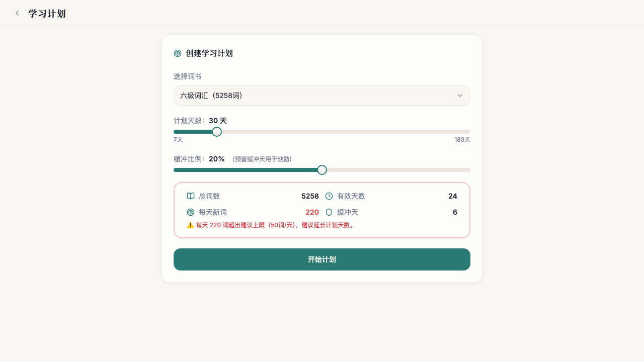Image resolution: width=644 pixels, height=362 pixels.
Task: Click the warning triangle icon in the alert
Action: [191, 225]
